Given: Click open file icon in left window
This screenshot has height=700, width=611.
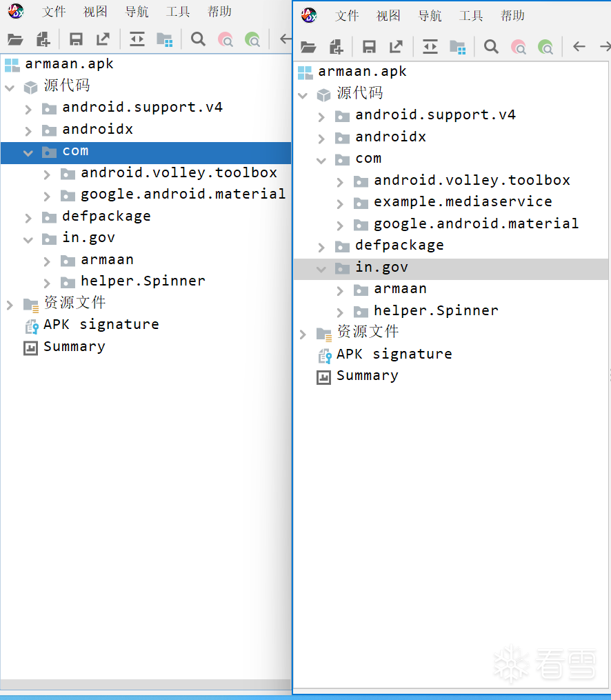Looking at the screenshot, I should pyautogui.click(x=15, y=39).
